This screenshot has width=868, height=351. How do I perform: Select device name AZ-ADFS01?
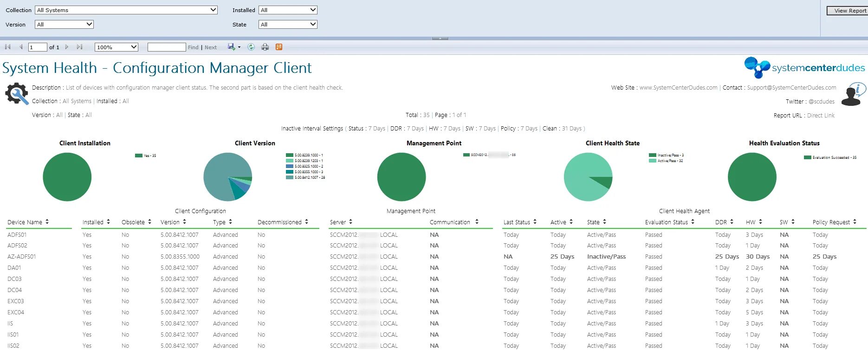pyautogui.click(x=21, y=256)
